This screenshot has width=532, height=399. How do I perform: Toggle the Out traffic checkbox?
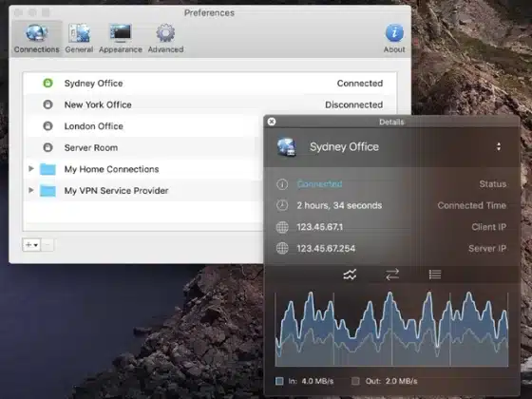355,381
